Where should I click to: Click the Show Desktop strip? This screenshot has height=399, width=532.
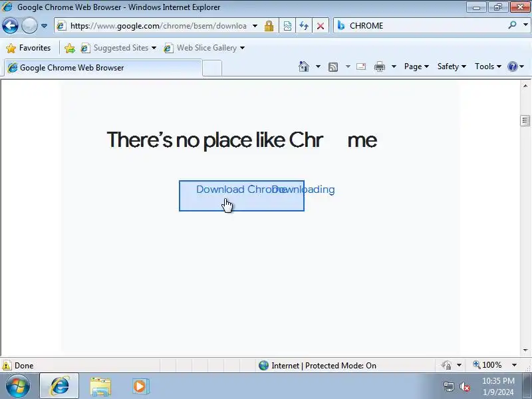click(x=527, y=386)
